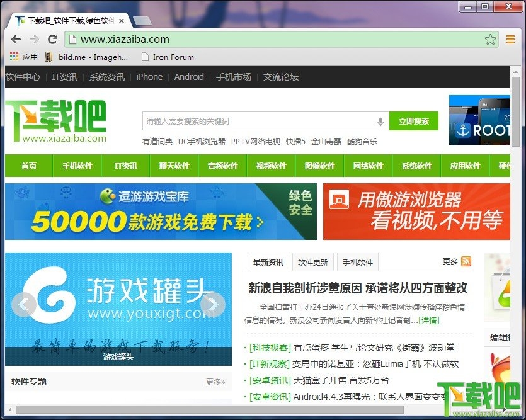Open the Iron Forum bookmark
The image size is (526, 420).
[168, 57]
